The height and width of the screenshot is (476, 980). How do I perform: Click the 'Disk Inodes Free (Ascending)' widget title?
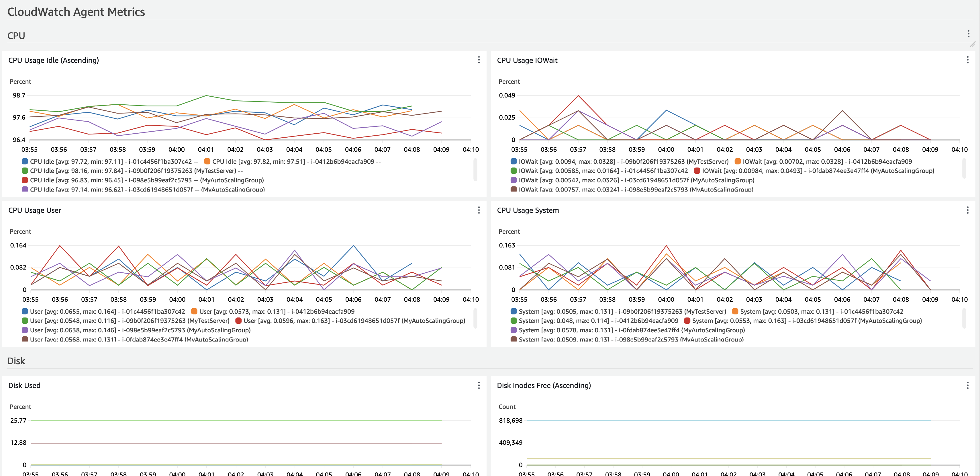coord(544,385)
